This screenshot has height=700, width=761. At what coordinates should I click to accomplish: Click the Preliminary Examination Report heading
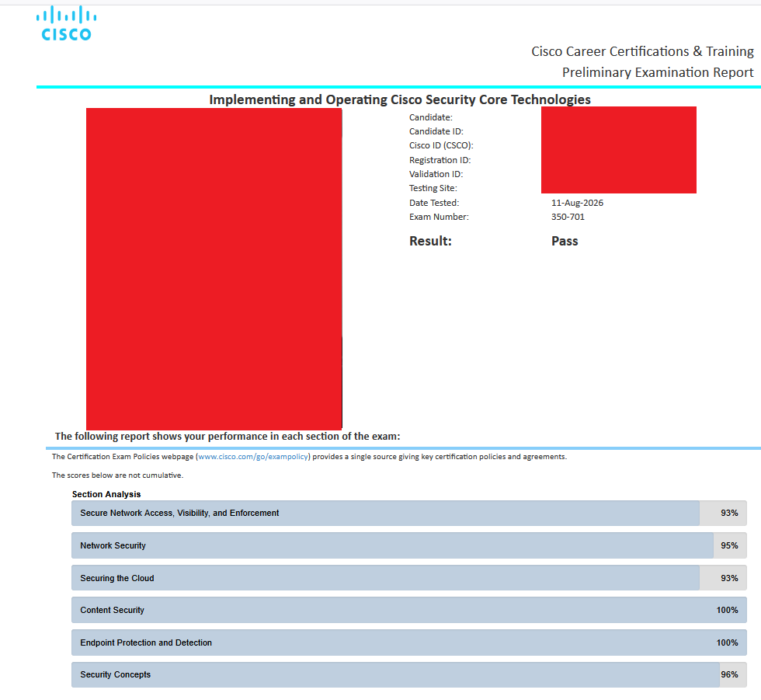click(658, 72)
